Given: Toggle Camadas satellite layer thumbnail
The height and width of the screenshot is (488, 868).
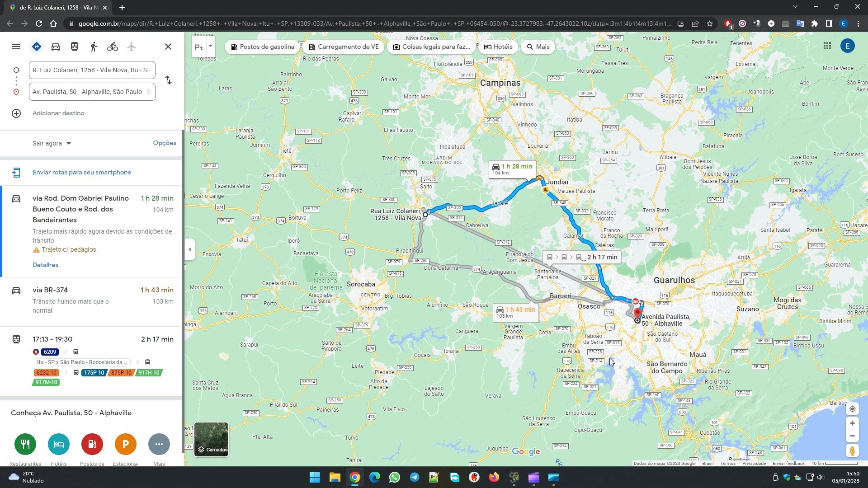Looking at the screenshot, I should [211, 439].
